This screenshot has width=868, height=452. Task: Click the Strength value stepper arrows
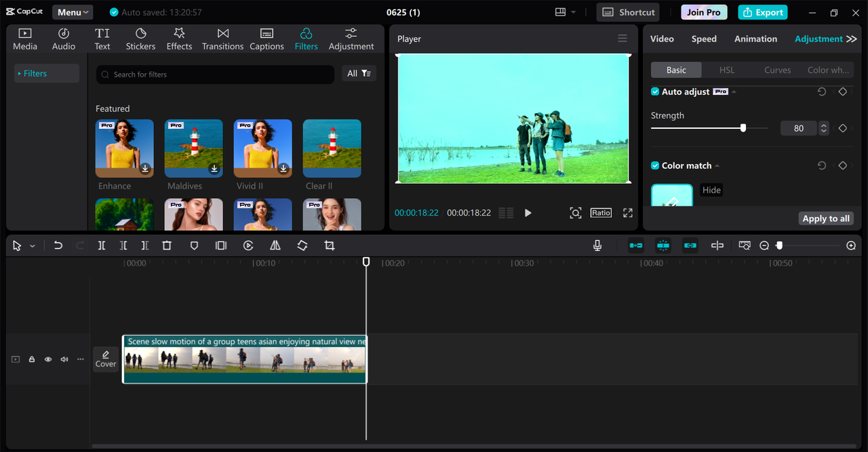(x=824, y=128)
